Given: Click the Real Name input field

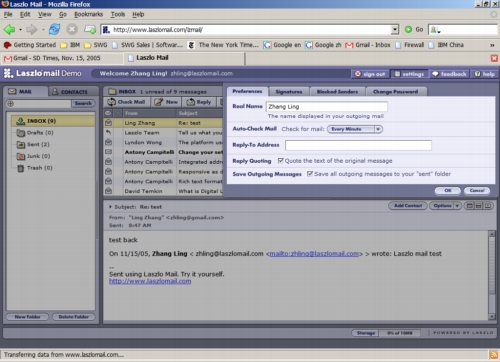Looking at the screenshot, I should pyautogui.click(x=327, y=107).
